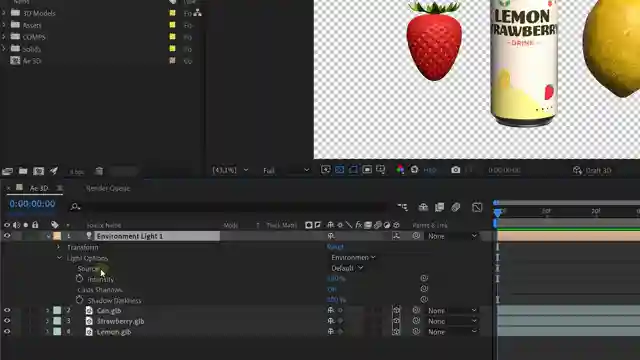This screenshot has height=360, width=640.
Task: Expand the 3D Models folder
Action: point(4,13)
